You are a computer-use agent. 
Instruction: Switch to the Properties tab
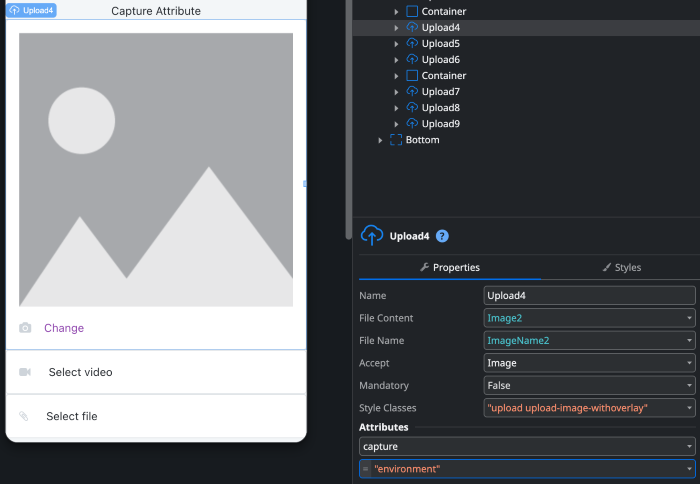(450, 267)
